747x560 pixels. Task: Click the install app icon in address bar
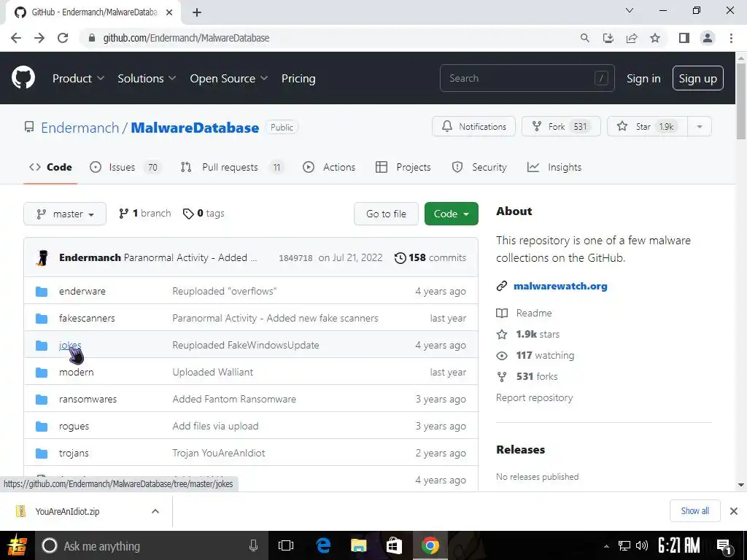[x=608, y=38]
